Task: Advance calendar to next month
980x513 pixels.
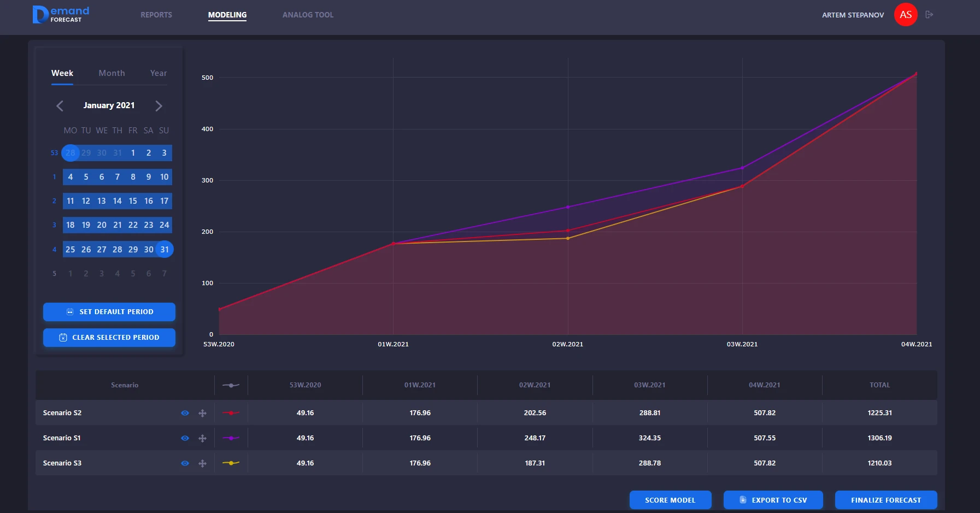Action: click(159, 106)
